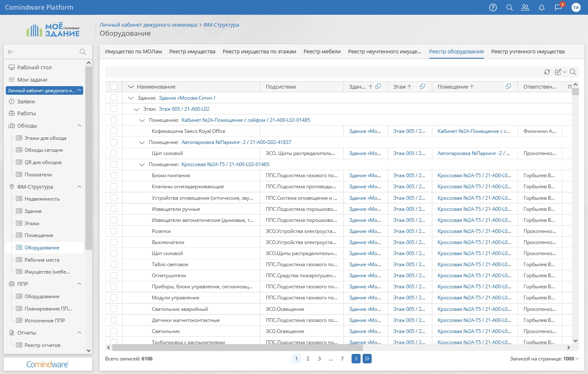Collapse Автопарковка №Паркинг -2 group chevron
This screenshot has height=374, width=588.
[142, 142]
